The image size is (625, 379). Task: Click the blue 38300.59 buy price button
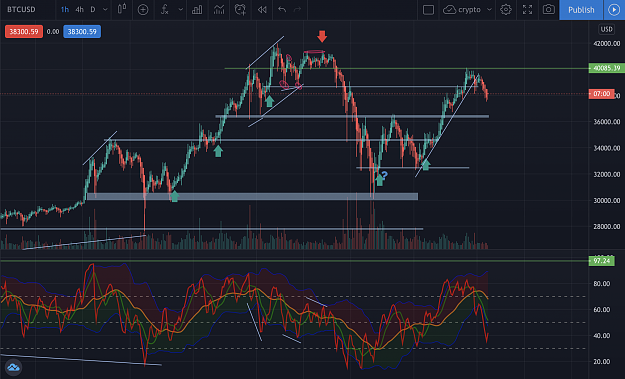[x=82, y=31]
